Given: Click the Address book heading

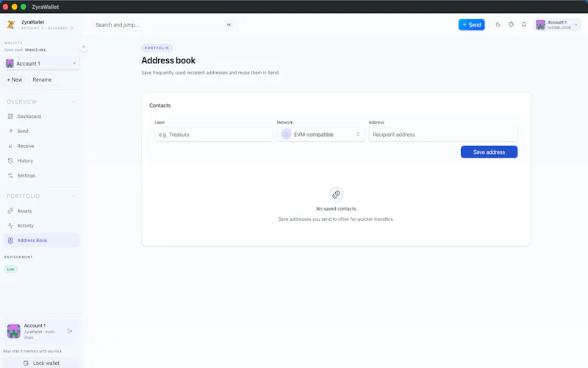Looking at the screenshot, I should 168,60.
